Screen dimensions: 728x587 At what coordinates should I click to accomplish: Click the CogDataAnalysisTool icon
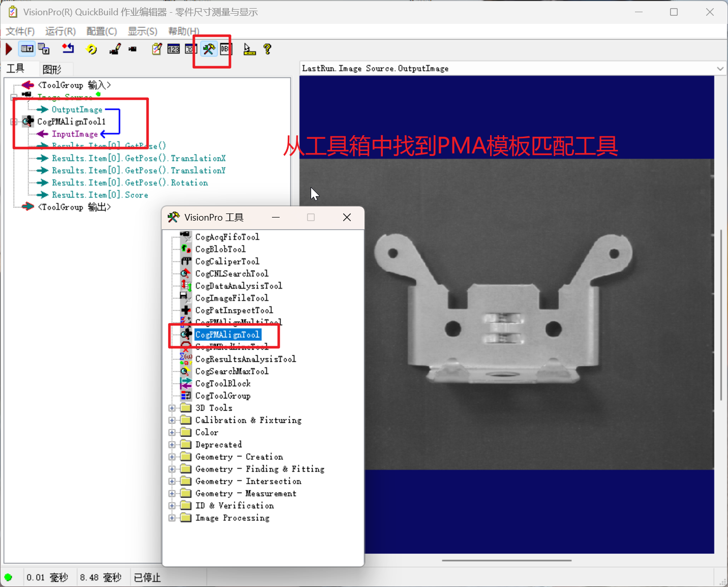click(x=186, y=286)
